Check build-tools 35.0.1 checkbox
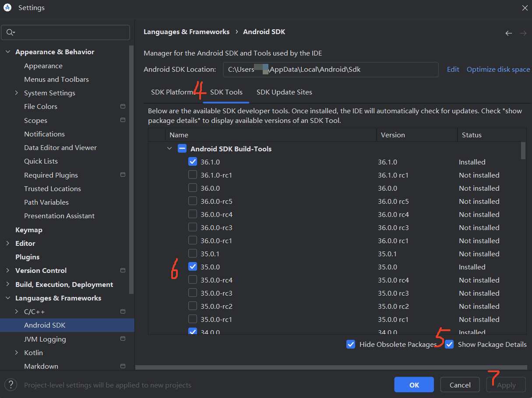Image resolution: width=532 pixels, height=398 pixels. pyautogui.click(x=193, y=254)
